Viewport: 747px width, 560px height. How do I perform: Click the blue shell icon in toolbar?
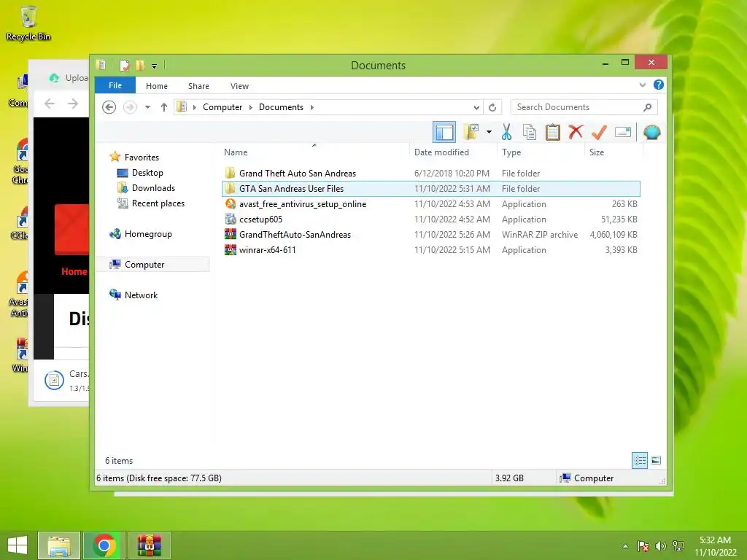click(651, 132)
